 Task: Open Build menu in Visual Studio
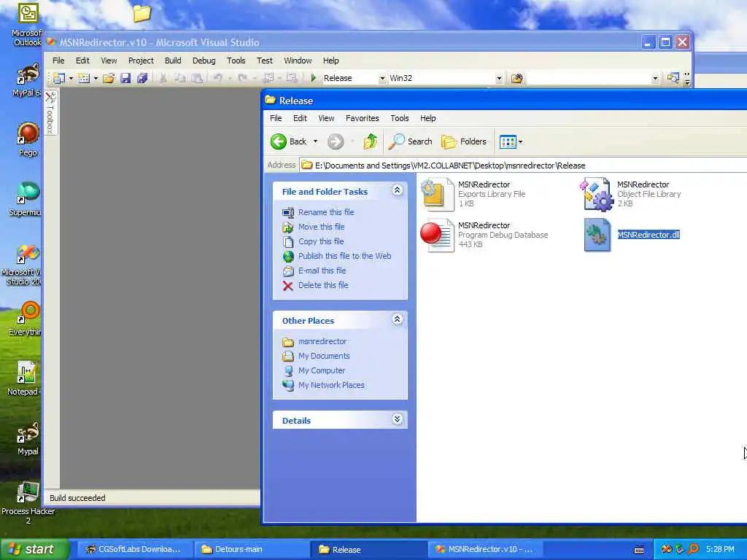pyautogui.click(x=173, y=61)
